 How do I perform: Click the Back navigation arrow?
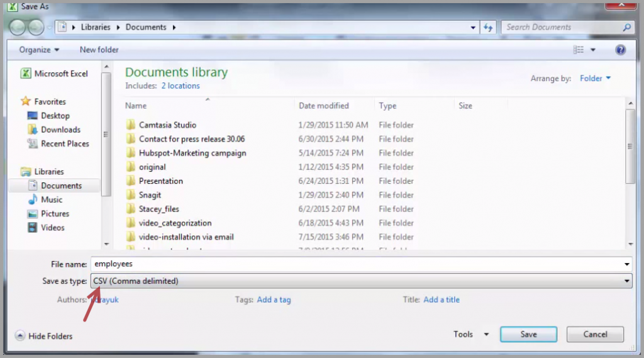17,28
